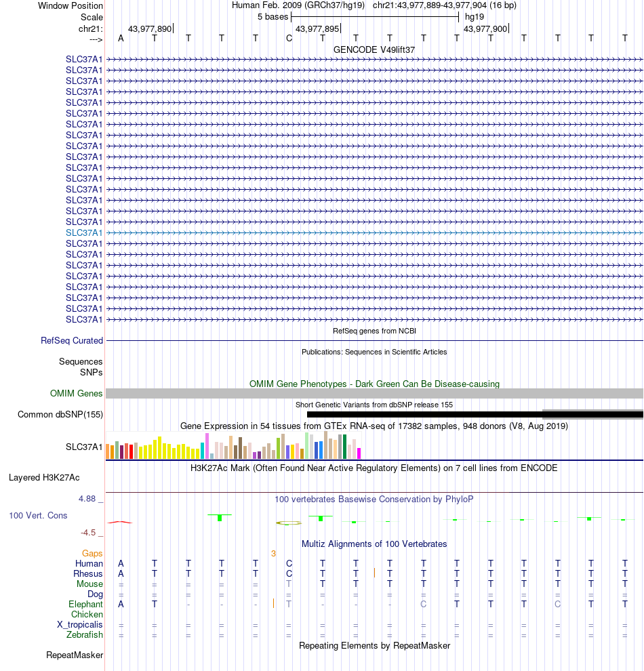
Task: Open Multiz Alignments of 100 Vertebrates title
Action: click(x=374, y=544)
